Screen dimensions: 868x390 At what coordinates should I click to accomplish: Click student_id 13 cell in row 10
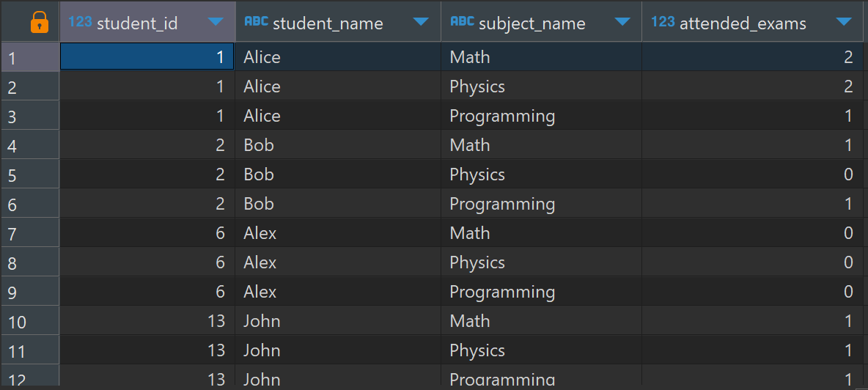click(147, 321)
